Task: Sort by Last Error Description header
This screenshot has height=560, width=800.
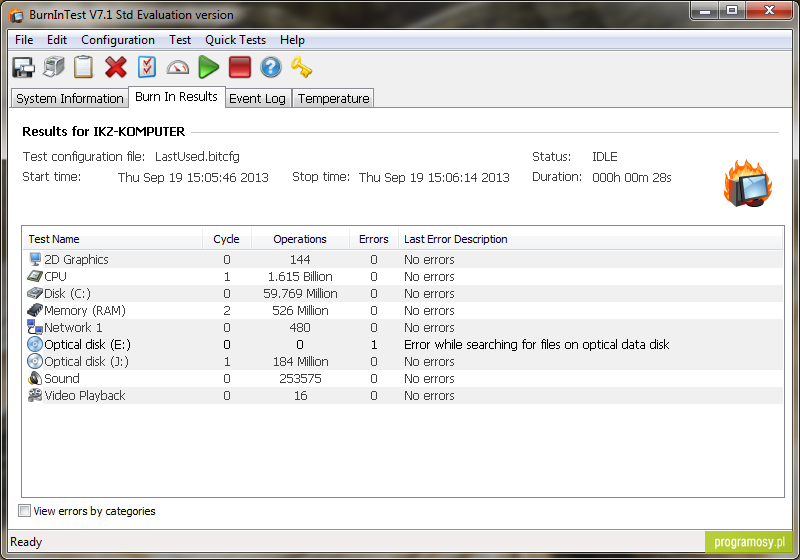Action: [590, 239]
